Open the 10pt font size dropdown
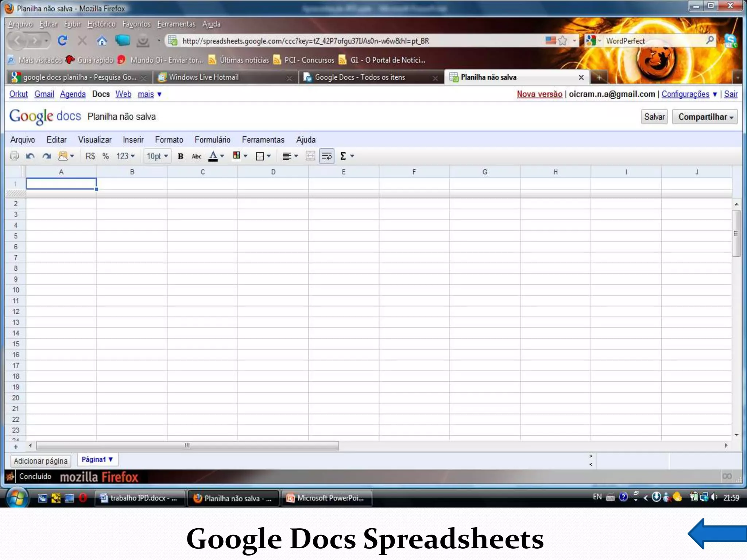The image size is (747, 560). (x=157, y=156)
